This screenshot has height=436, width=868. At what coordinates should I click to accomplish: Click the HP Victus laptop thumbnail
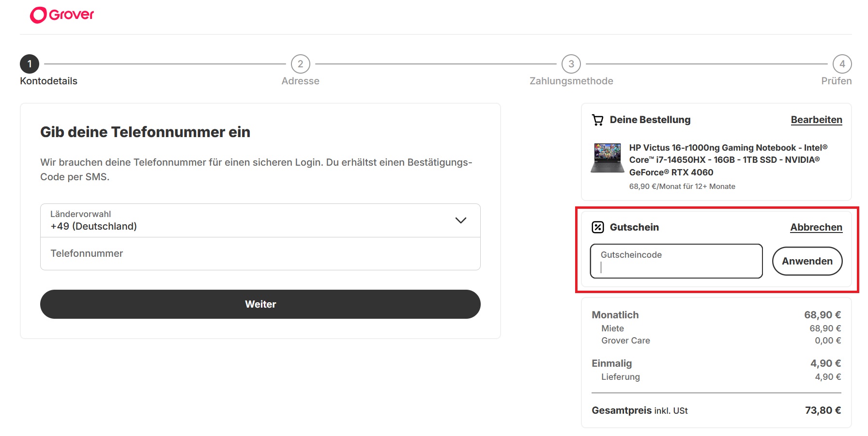click(607, 158)
